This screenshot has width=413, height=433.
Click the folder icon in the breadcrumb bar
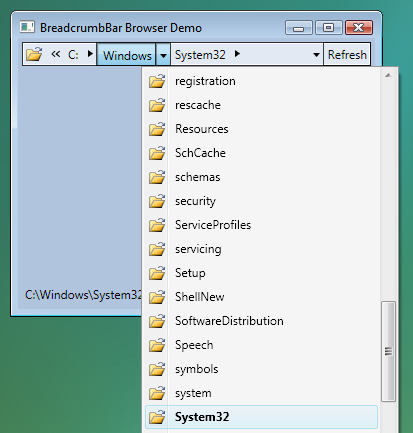34,54
